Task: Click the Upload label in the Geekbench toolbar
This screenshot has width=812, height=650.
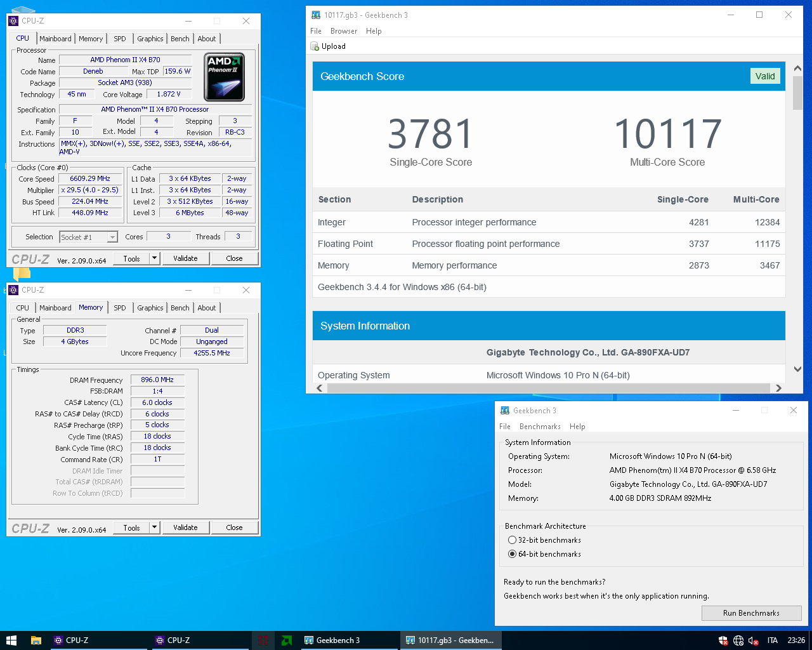Action: tap(334, 46)
